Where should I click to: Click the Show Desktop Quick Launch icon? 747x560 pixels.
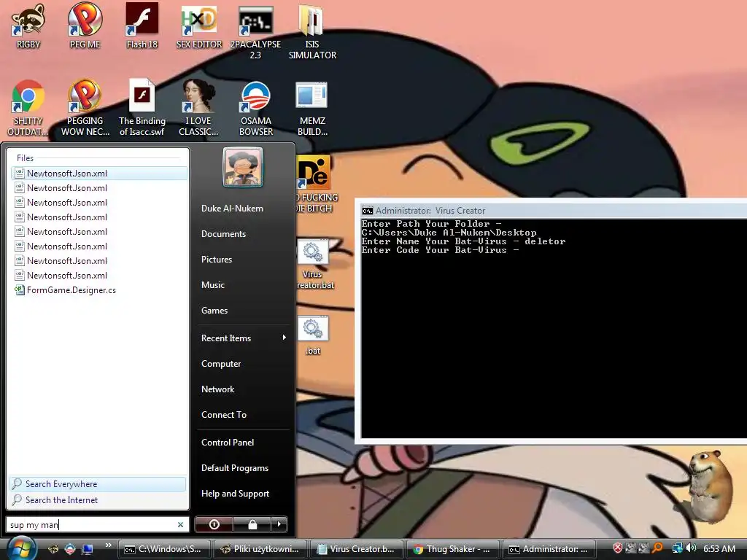coord(87,549)
